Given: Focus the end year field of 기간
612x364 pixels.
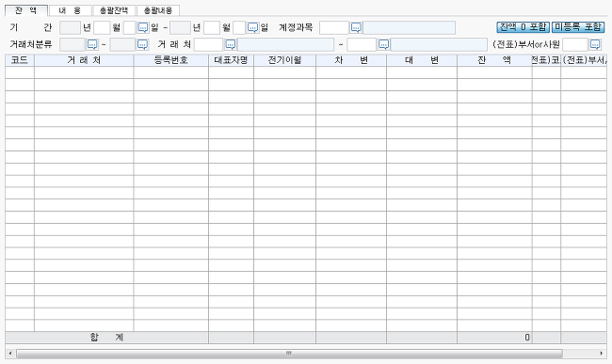Looking at the screenshot, I should (x=181, y=27).
